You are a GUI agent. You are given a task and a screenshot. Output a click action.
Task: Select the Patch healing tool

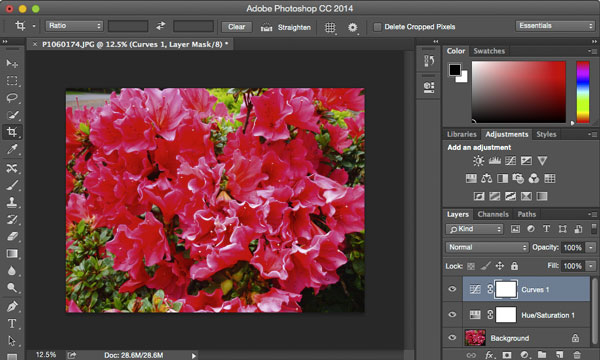[x=12, y=168]
